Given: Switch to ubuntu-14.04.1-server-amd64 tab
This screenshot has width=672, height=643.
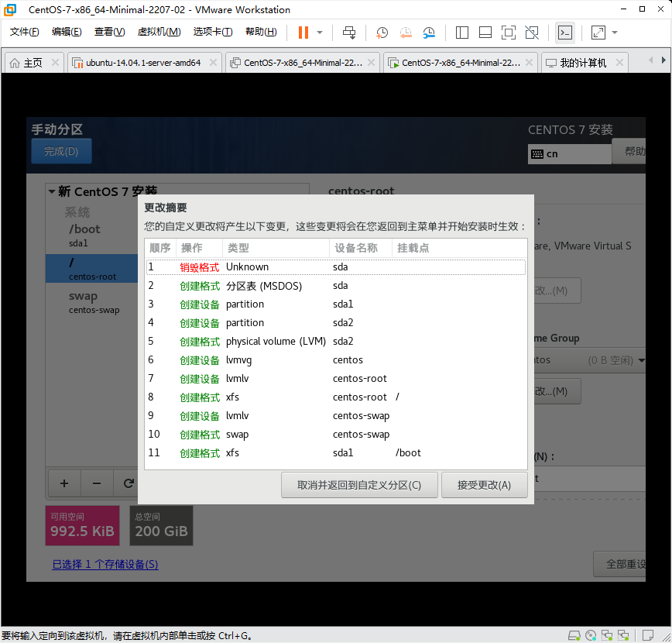Looking at the screenshot, I should point(142,63).
